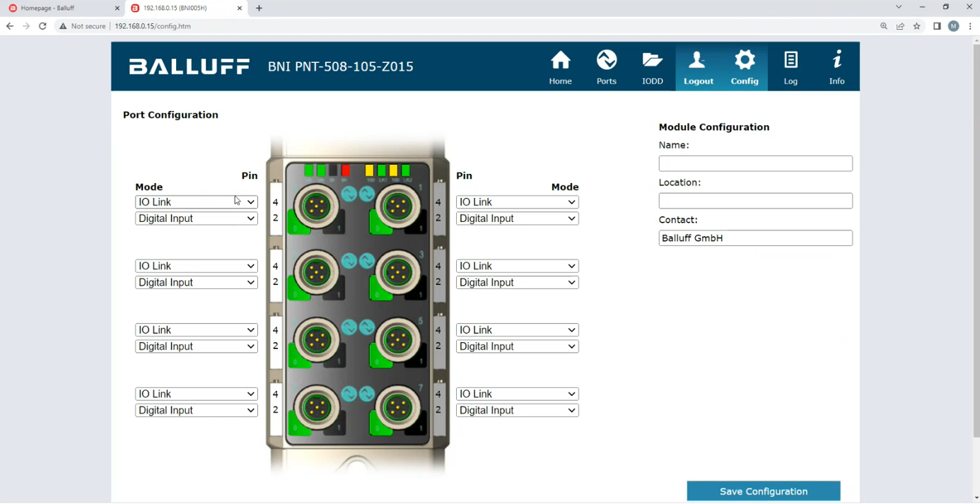Click the Balluff logo in header

pos(189,66)
